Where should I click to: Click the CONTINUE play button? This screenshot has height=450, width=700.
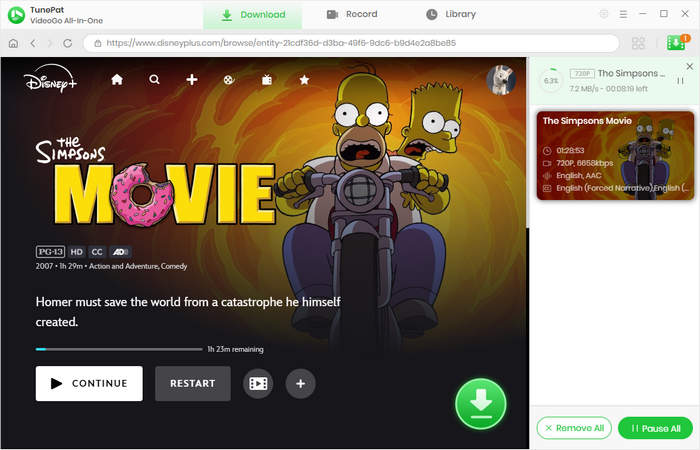pyautogui.click(x=89, y=383)
